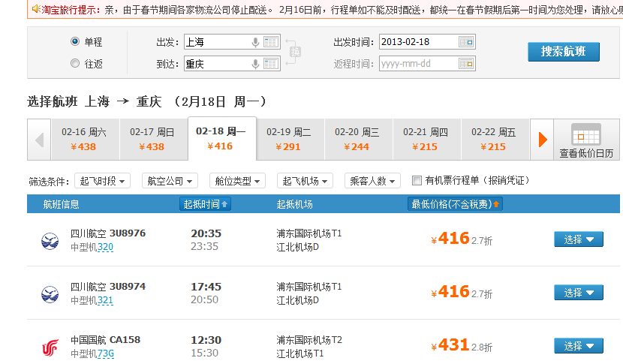The height and width of the screenshot is (364, 623).
Task: Expand the 起飞机场 filter dropdown
Action: [305, 181]
